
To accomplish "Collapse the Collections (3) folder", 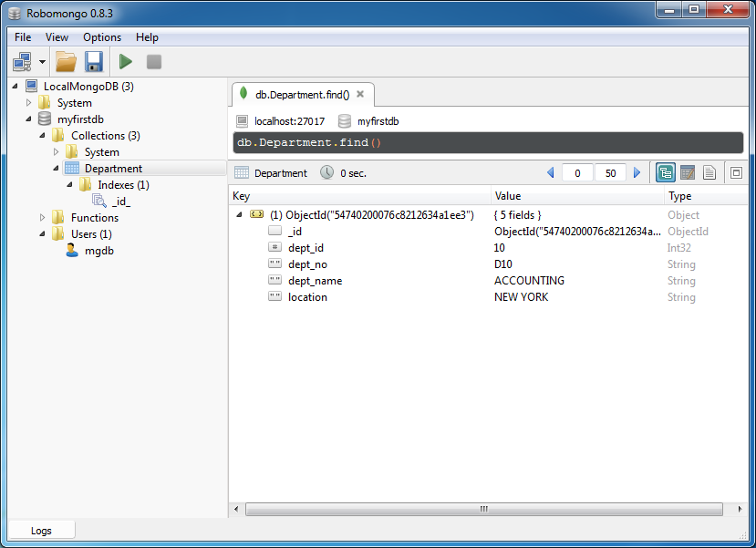I will click(x=42, y=136).
